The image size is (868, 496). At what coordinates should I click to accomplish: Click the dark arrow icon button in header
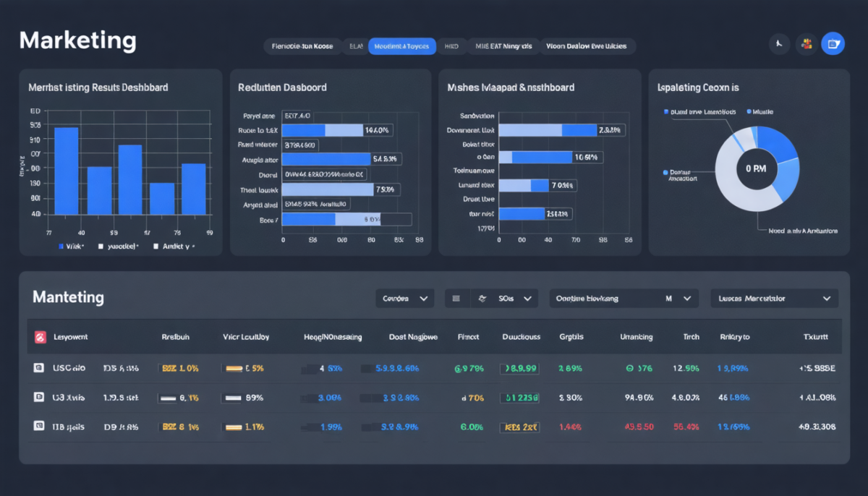click(x=780, y=44)
